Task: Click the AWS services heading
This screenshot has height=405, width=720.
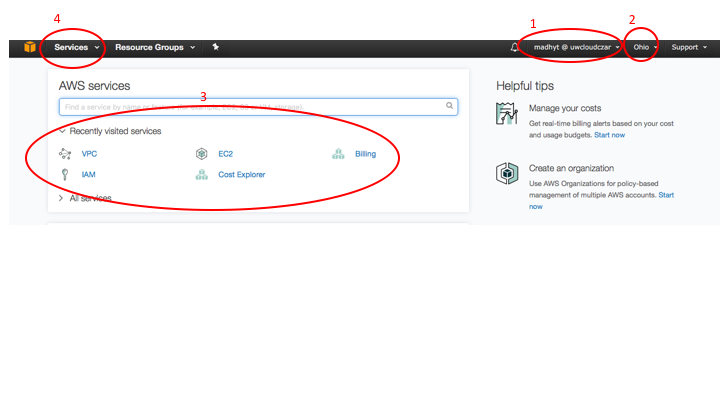Action: (x=94, y=86)
